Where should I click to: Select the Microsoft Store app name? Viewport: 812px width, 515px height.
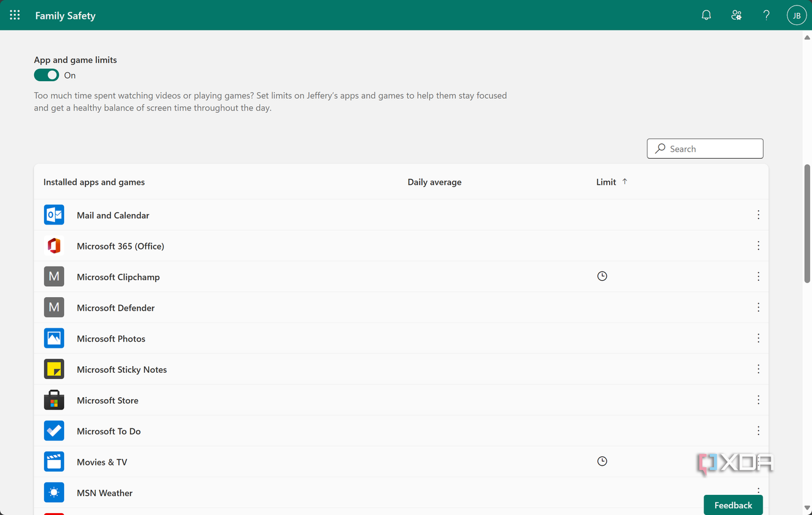[107, 400]
